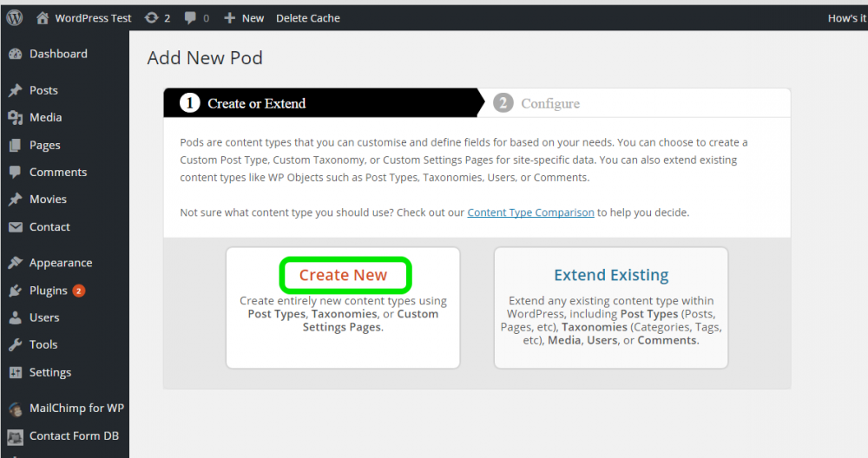
Task: Go to Media in sidebar
Action: (x=45, y=117)
